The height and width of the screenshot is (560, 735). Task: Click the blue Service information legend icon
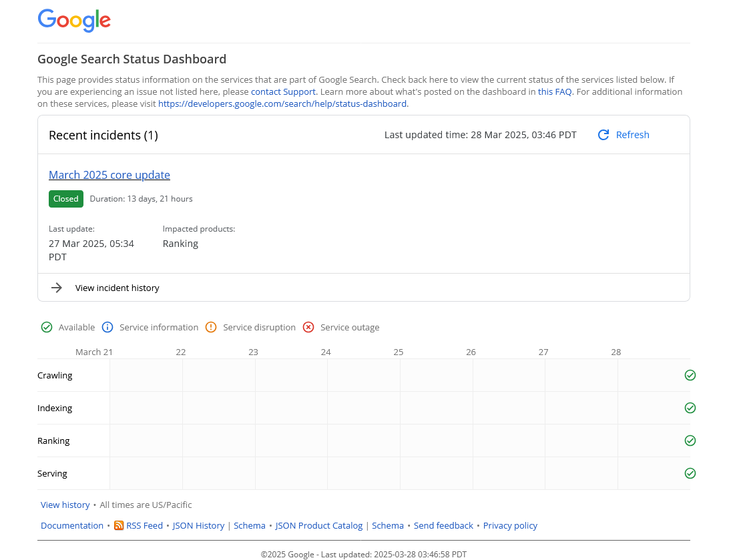click(x=107, y=327)
